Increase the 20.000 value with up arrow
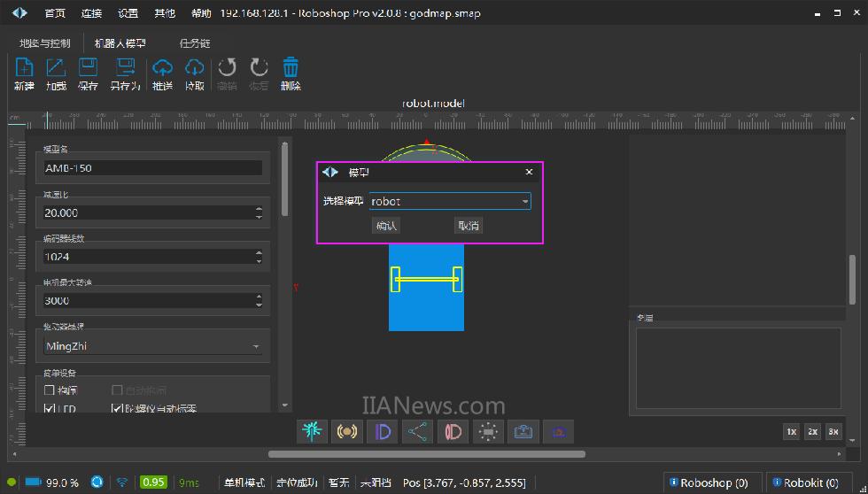The image size is (868, 494). click(259, 209)
